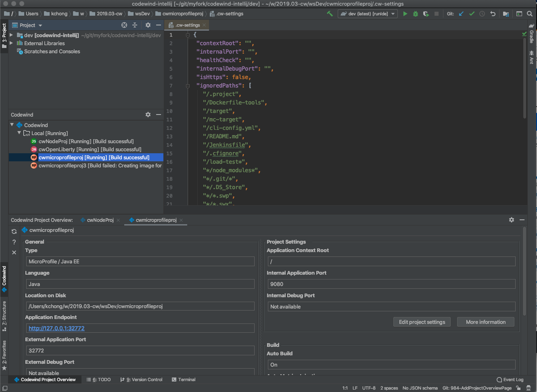
Task: Click the Edit project settings button
Action: [x=422, y=322]
